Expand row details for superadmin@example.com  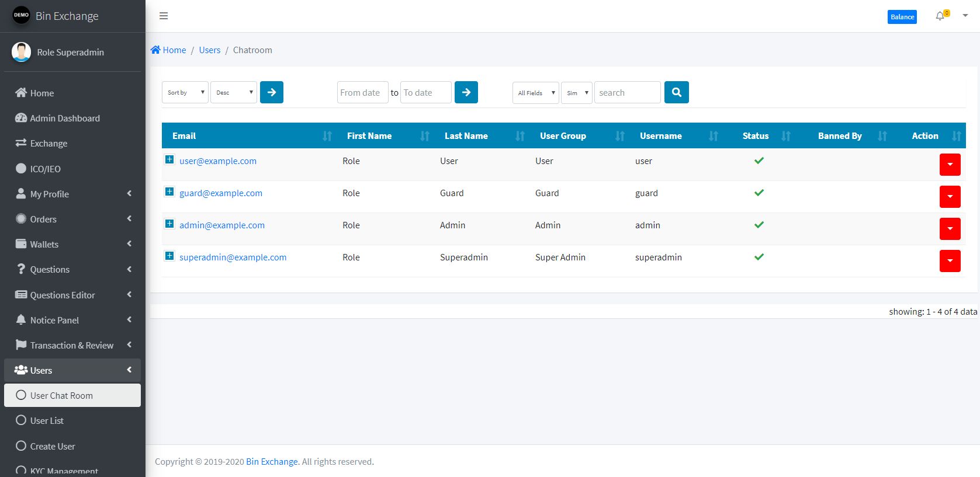169,256
